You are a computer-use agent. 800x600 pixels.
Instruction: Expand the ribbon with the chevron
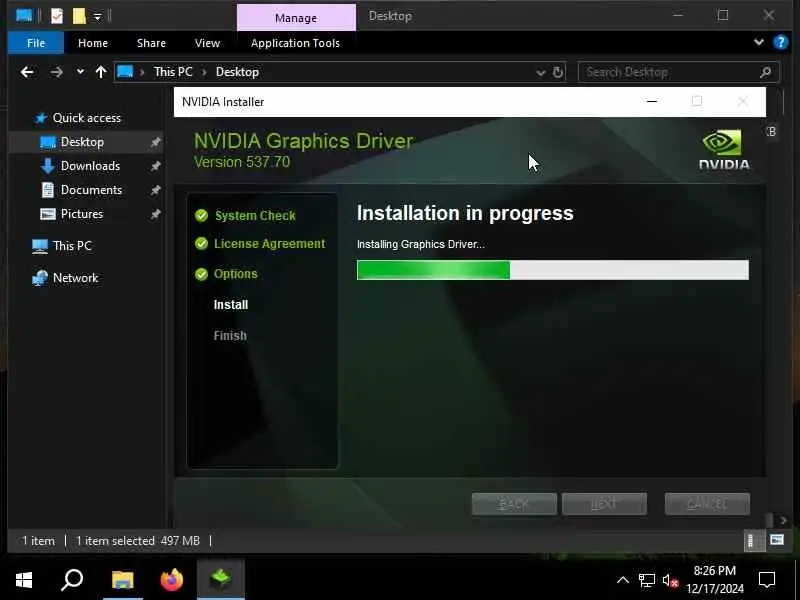(759, 42)
